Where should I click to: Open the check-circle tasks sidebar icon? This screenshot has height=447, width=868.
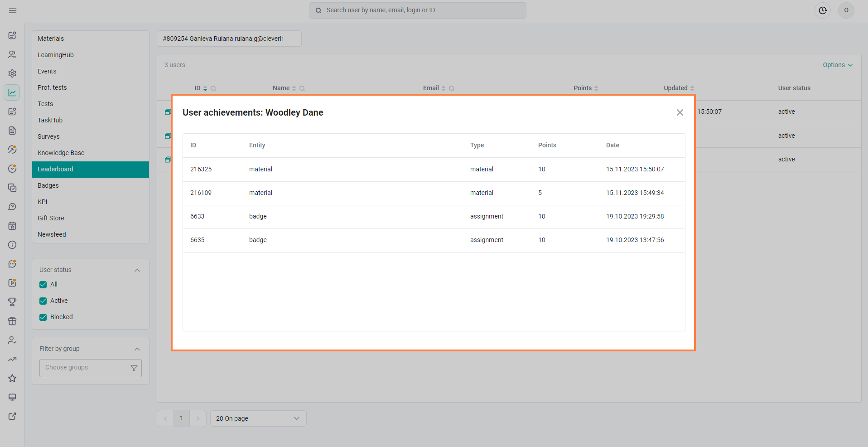point(12,169)
